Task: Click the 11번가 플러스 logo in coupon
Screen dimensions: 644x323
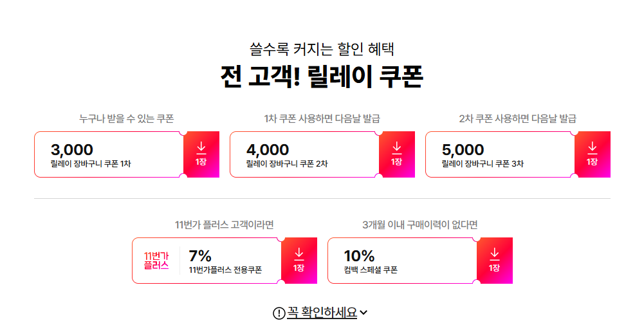Action: [156, 261]
